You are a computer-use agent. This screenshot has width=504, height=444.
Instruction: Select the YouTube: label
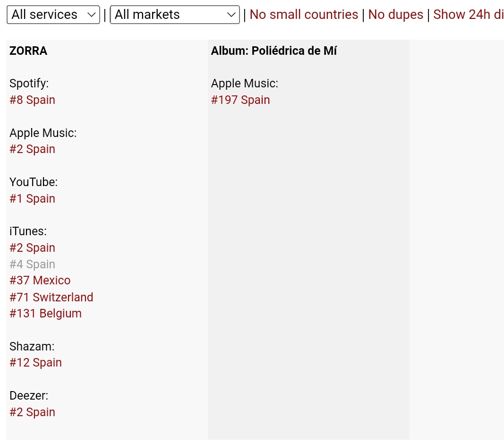pos(34,182)
